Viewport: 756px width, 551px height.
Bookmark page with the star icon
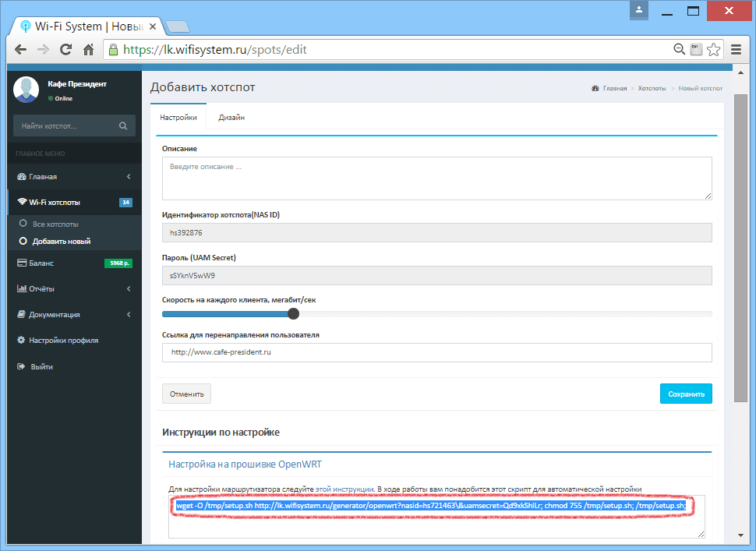click(x=713, y=49)
